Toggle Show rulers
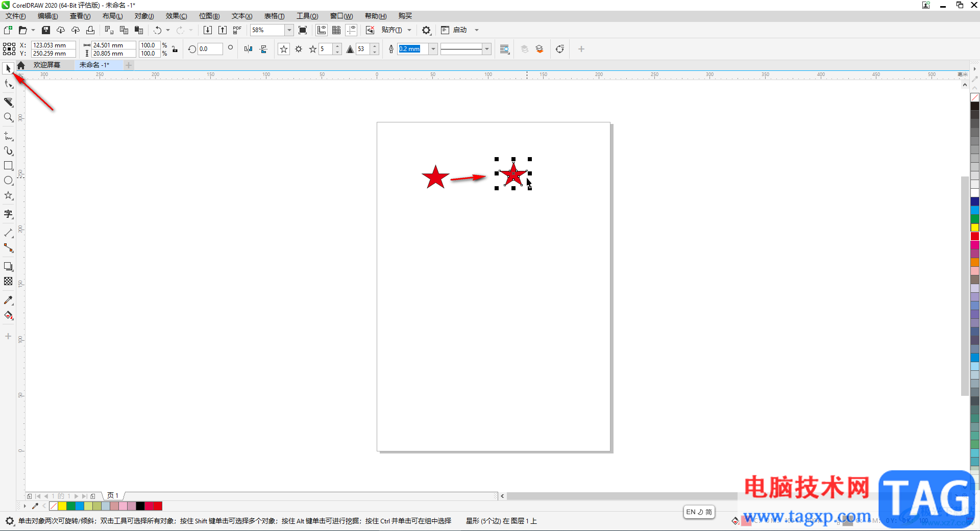 (322, 30)
